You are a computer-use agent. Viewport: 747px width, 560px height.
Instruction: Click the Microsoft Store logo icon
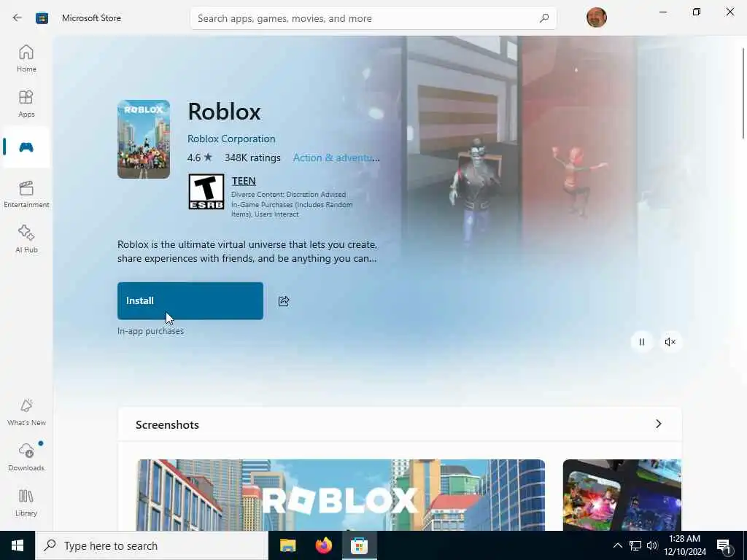click(x=42, y=18)
